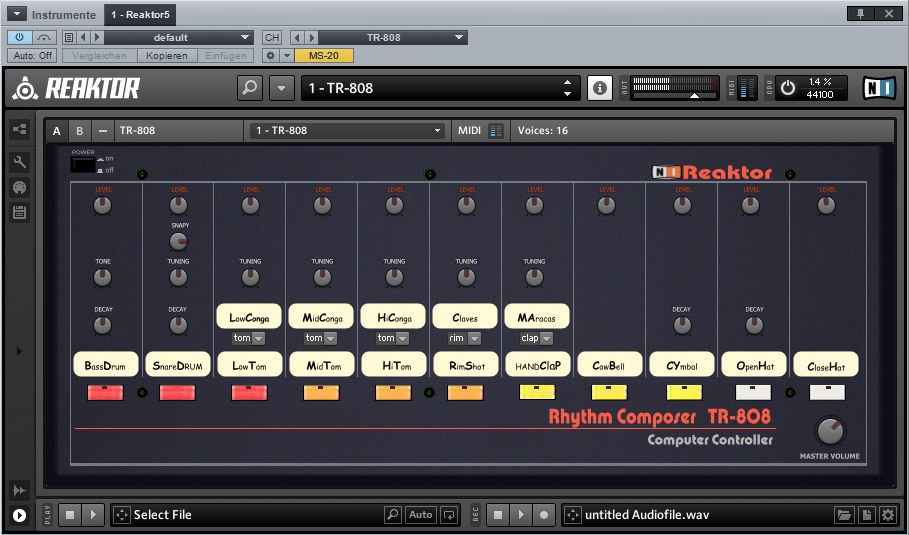
Task: Open the LowConga tom selector dropdown
Action: (x=259, y=338)
